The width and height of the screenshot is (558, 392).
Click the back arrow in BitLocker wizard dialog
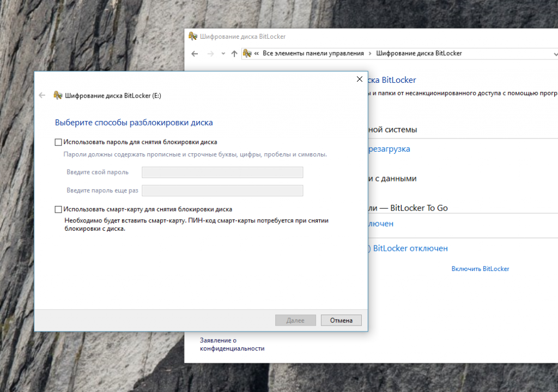point(42,95)
